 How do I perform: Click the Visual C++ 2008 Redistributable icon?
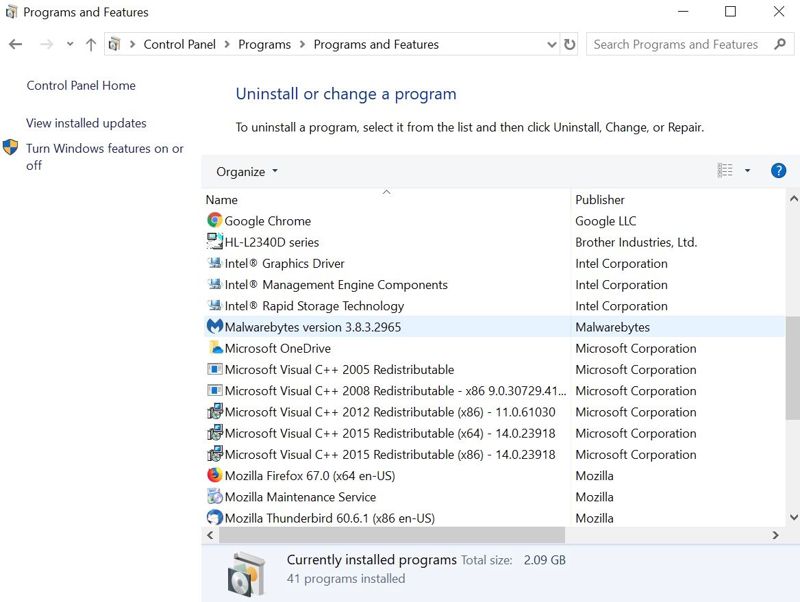215,390
